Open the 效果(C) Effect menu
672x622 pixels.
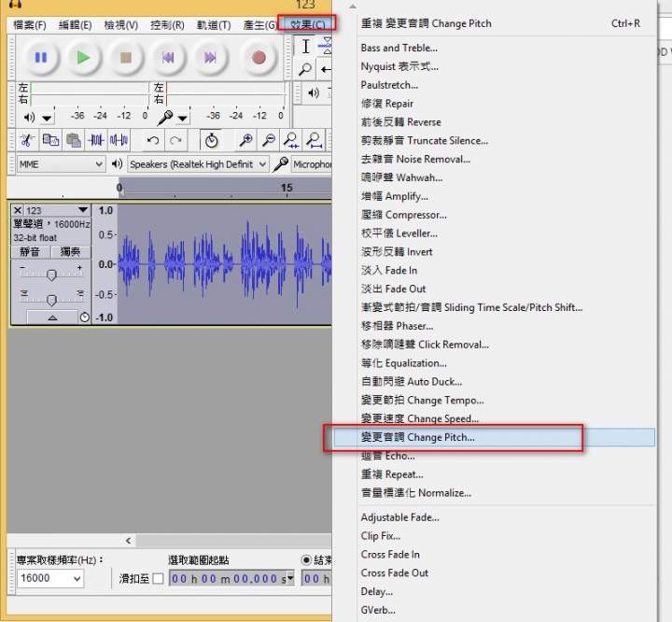tap(307, 24)
